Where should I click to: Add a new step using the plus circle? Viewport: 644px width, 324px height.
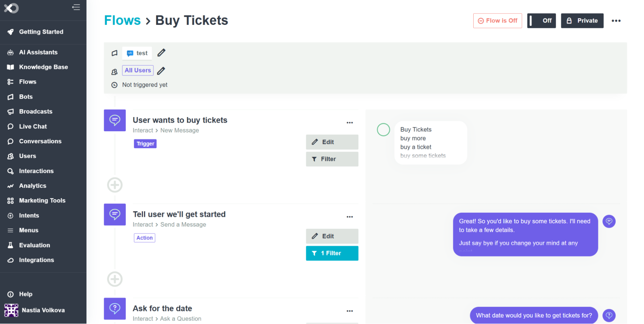click(114, 185)
